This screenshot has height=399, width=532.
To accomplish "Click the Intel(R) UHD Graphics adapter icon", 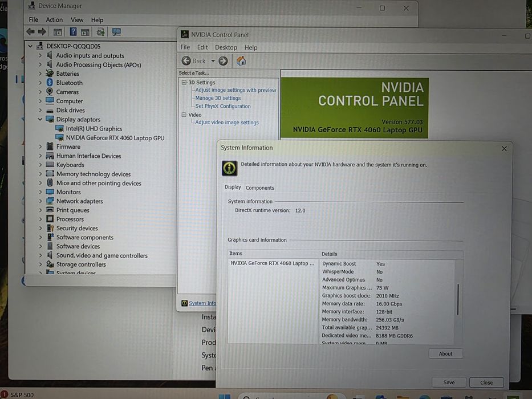I will (x=59, y=129).
